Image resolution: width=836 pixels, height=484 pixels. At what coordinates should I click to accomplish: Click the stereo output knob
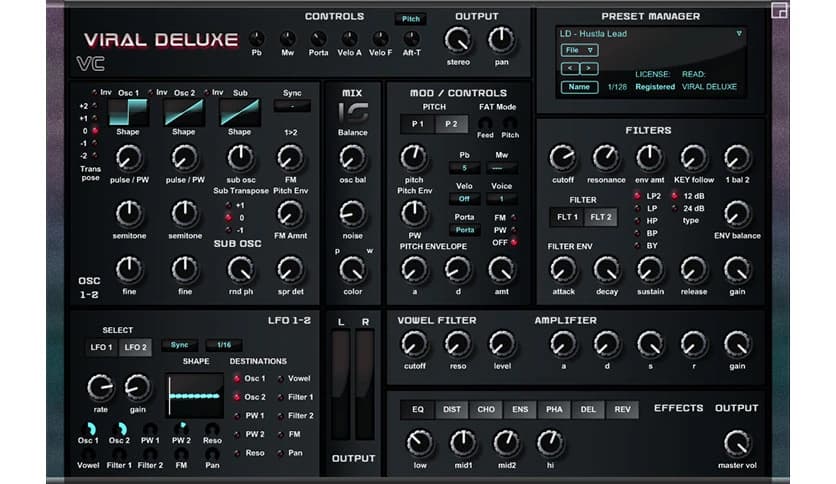(458, 41)
